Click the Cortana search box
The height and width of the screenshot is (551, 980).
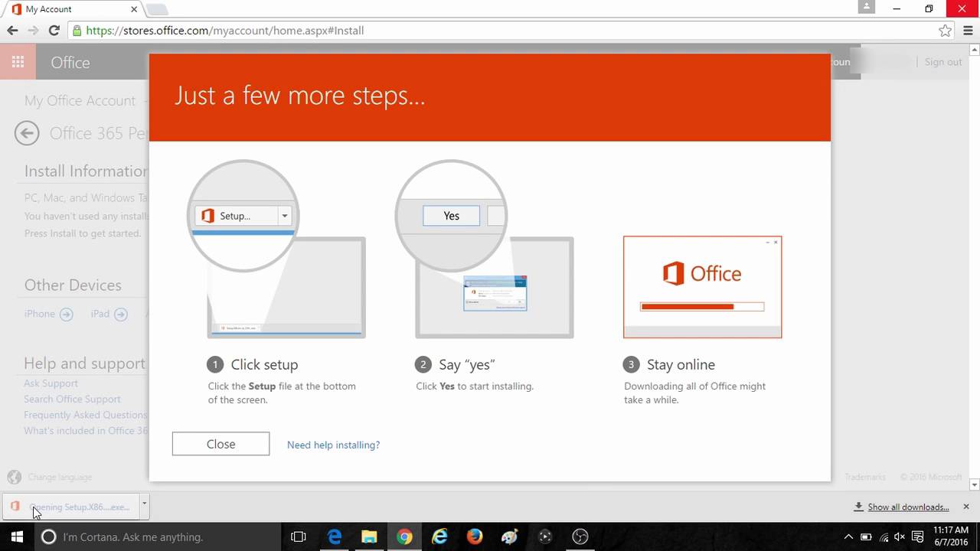158,536
